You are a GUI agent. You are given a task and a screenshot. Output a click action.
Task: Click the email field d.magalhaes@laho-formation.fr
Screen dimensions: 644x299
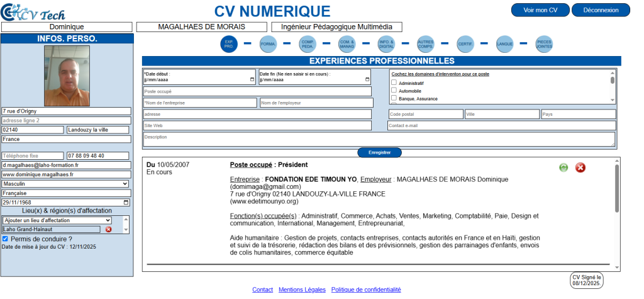[x=67, y=166]
